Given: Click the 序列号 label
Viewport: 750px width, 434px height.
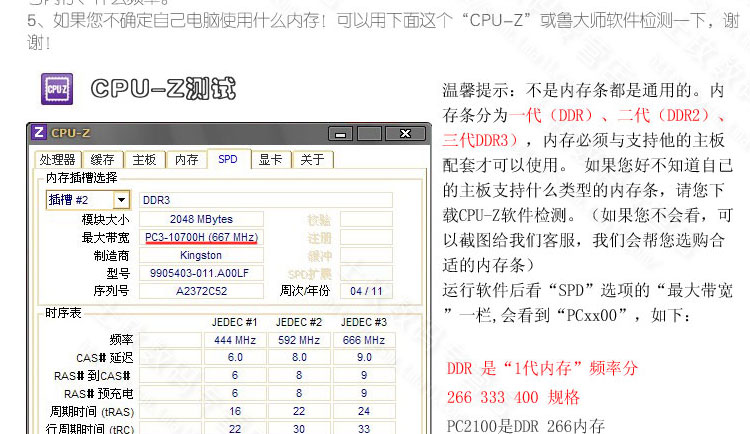Looking at the screenshot, I should [x=112, y=291].
